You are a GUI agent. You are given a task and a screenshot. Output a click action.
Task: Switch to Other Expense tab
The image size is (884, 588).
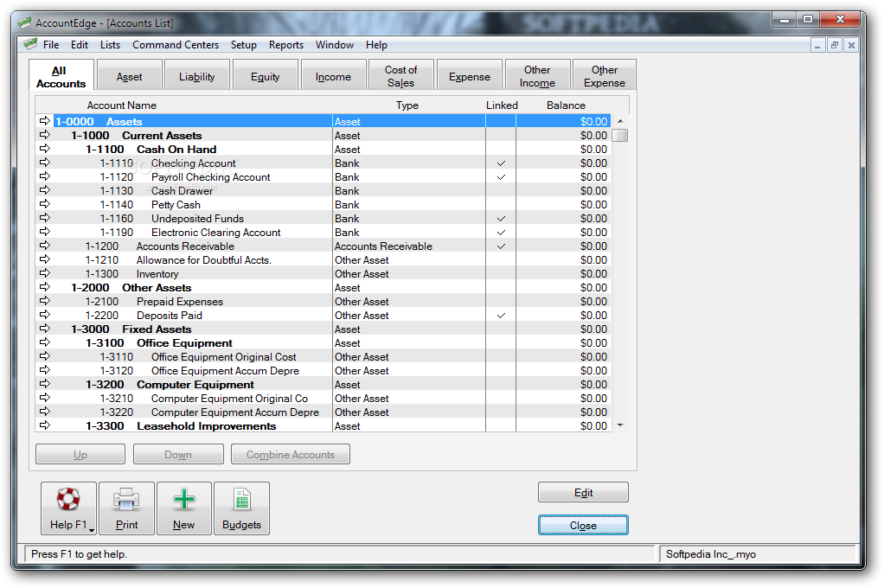pyautogui.click(x=605, y=76)
